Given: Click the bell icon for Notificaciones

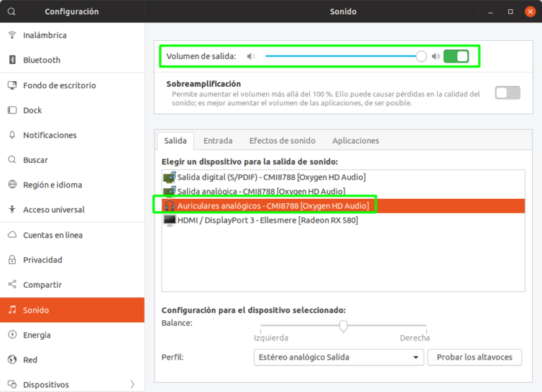Looking at the screenshot, I should click(12, 135).
